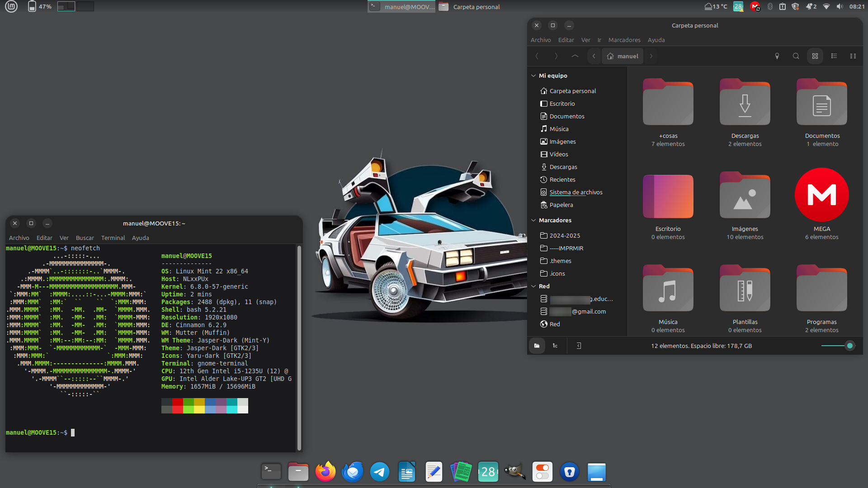This screenshot has width=868, height=488.
Task: Open battery status in panel
Action: click(39, 6)
